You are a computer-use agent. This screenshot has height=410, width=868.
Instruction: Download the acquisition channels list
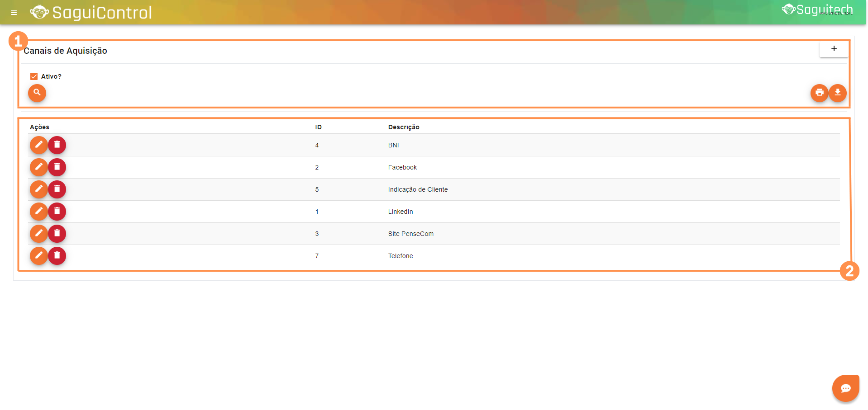838,93
